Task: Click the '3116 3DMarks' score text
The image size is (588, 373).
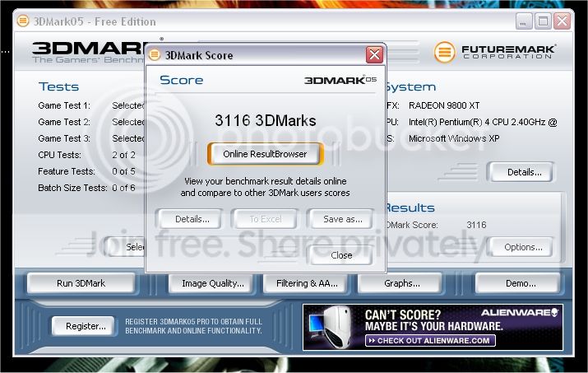Action: pos(265,120)
